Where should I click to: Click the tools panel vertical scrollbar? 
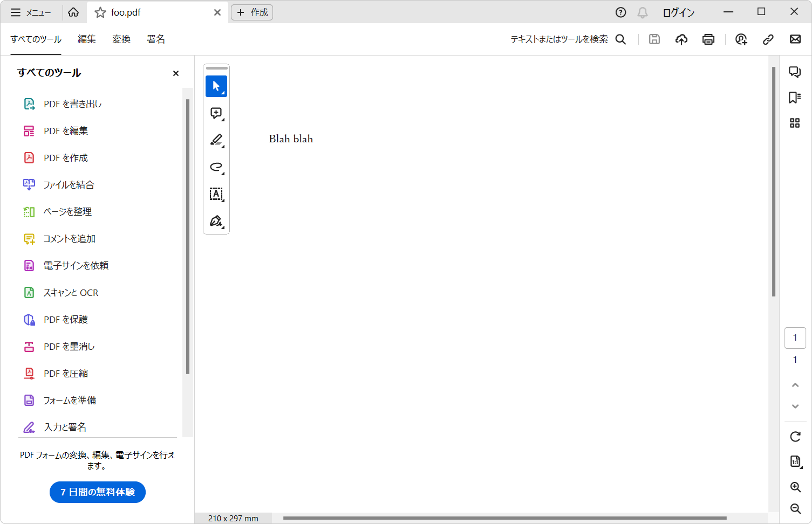188,237
